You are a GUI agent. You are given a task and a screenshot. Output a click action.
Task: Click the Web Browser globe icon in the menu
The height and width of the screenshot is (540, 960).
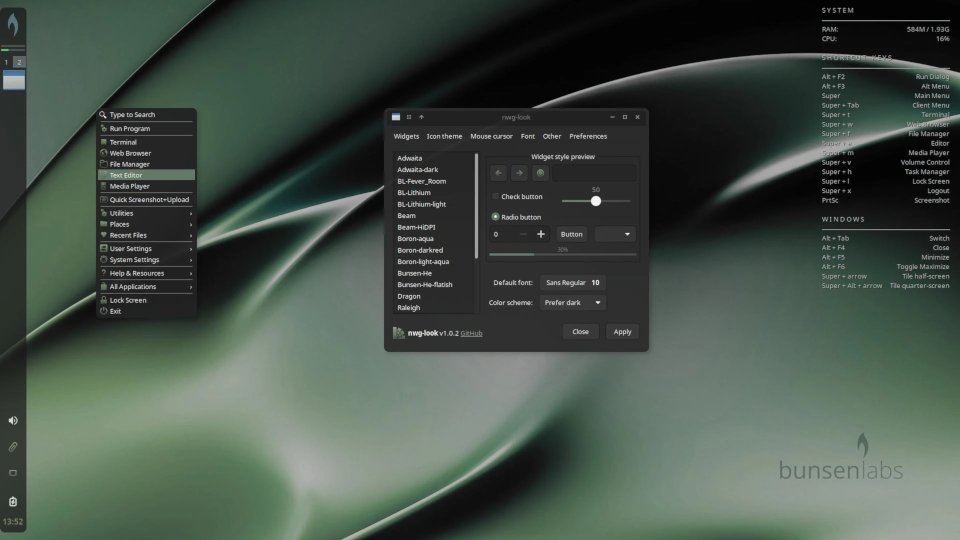(x=103, y=153)
